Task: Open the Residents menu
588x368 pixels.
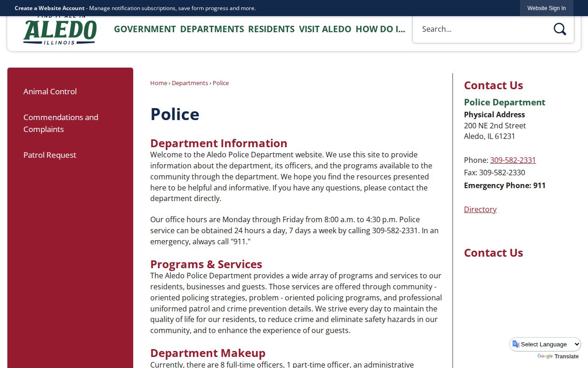Action: click(x=271, y=29)
